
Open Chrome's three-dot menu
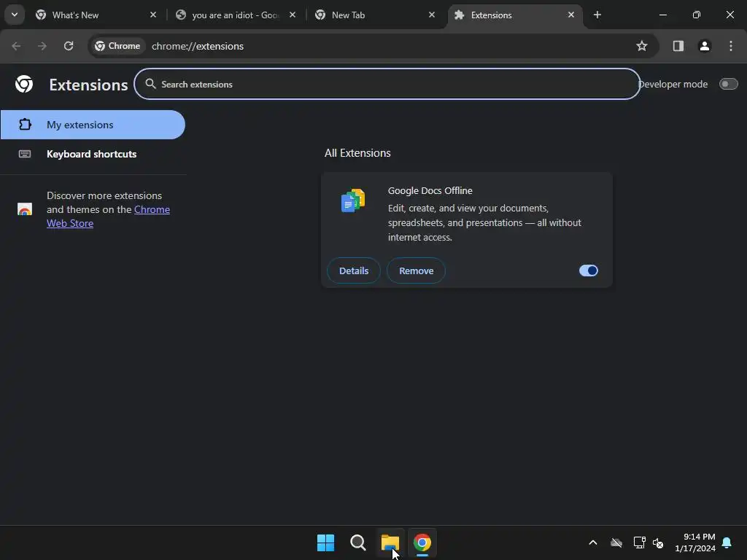pos(731,46)
